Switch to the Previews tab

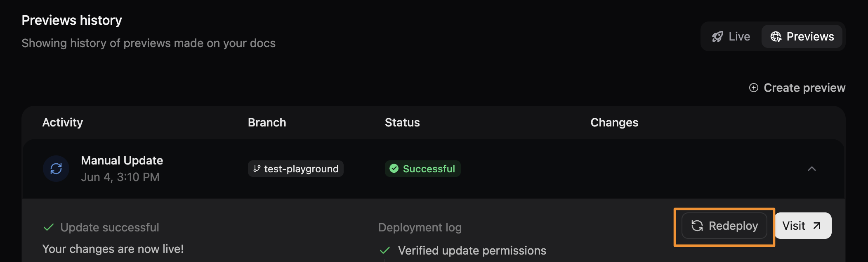click(802, 37)
